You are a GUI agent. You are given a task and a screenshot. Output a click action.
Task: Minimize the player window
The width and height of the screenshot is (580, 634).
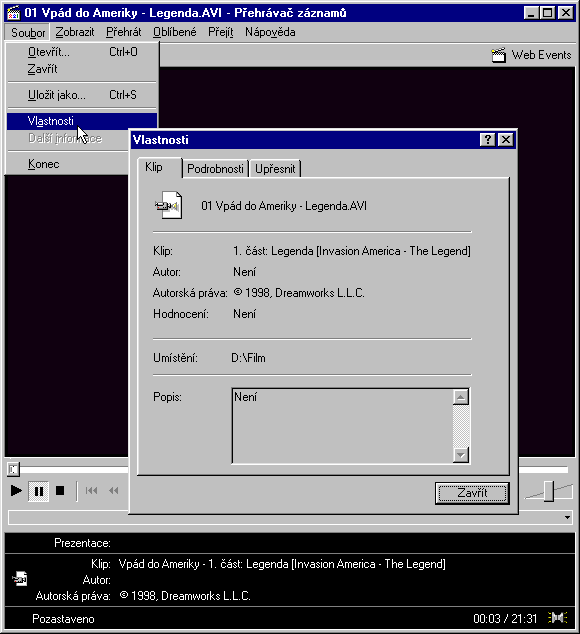[x=531, y=13]
